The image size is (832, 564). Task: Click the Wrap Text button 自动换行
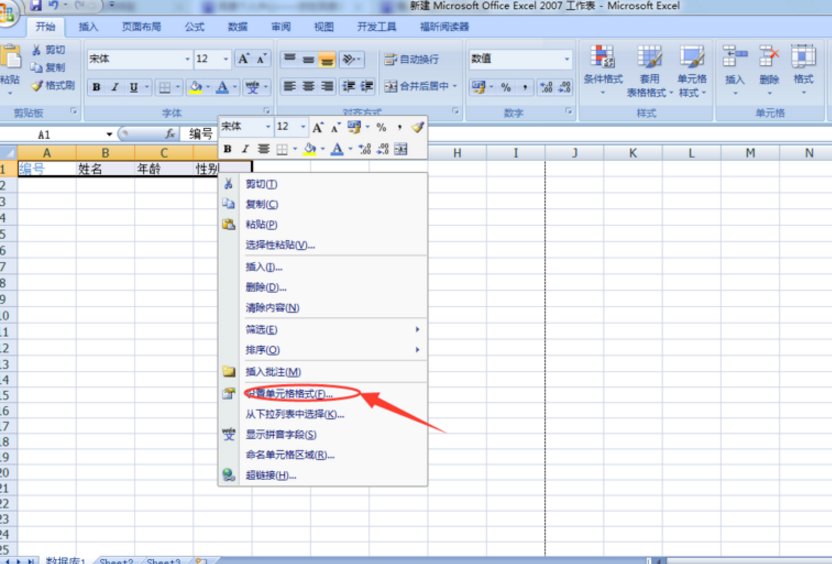coord(412,59)
